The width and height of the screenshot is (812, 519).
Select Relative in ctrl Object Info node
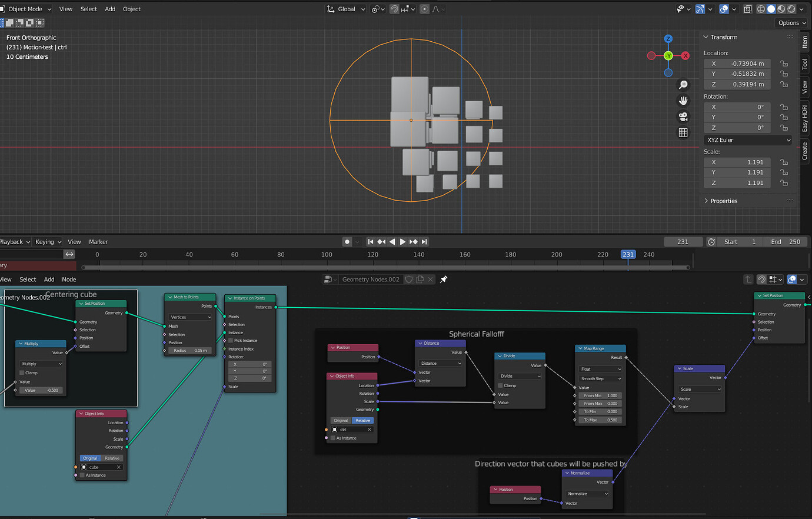363,421
